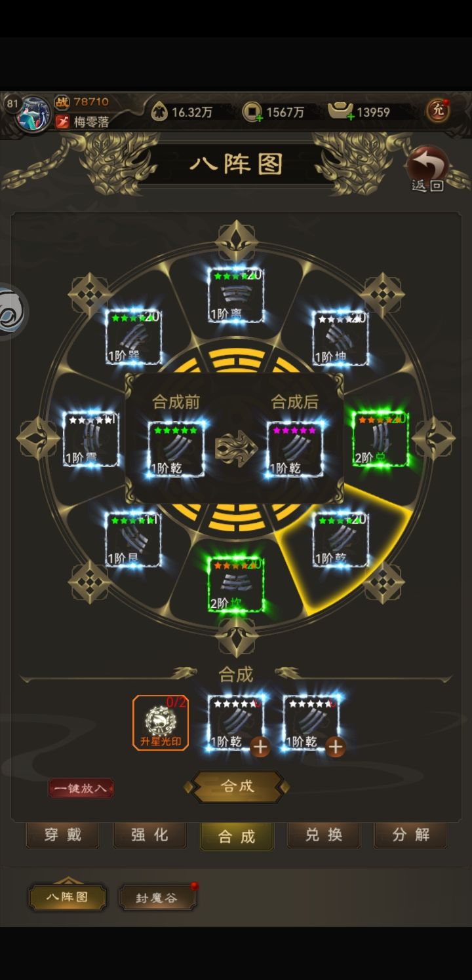Select the 2阶兑 green rune slot
This screenshot has height=980, width=472.
(380, 439)
